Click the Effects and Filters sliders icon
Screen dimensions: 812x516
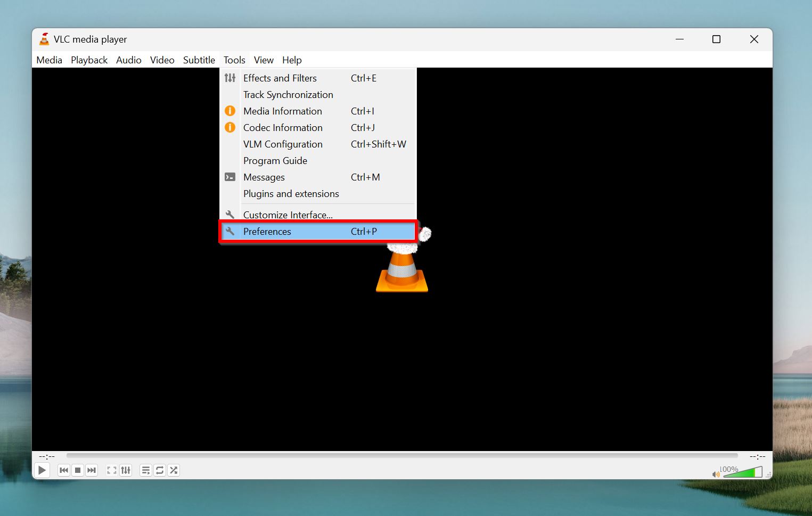[x=230, y=78]
